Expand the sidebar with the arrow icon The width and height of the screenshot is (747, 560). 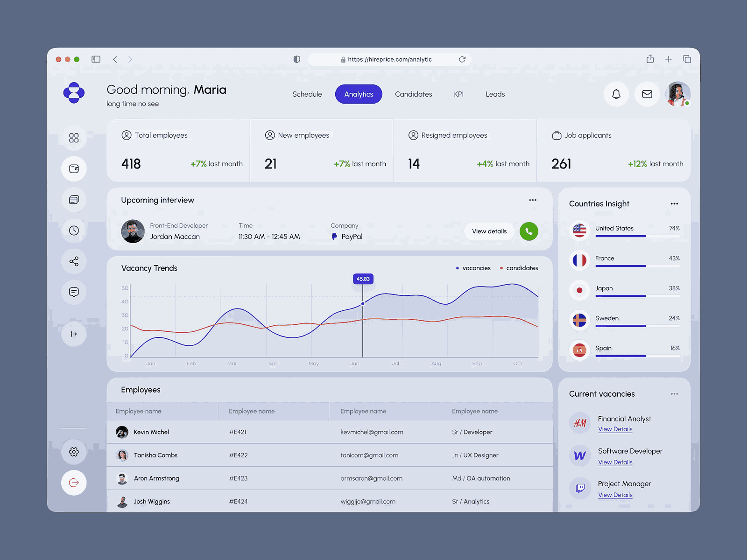(x=74, y=334)
